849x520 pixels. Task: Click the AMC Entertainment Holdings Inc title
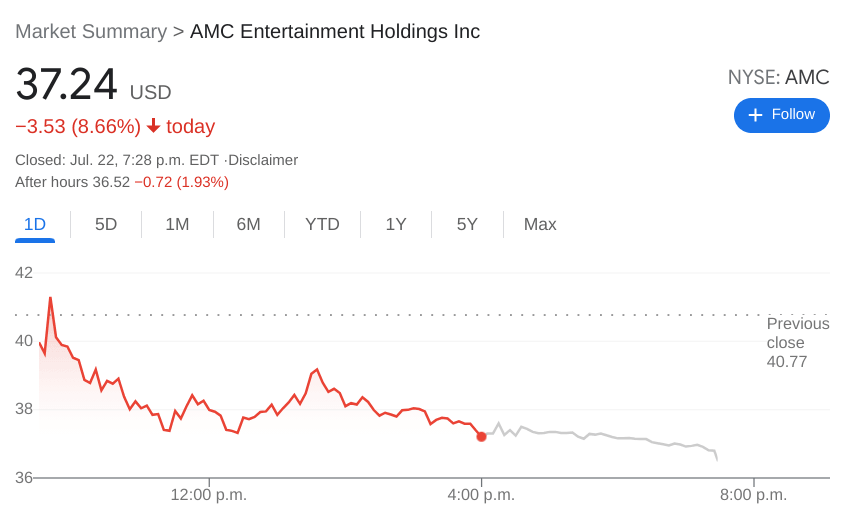(x=335, y=31)
